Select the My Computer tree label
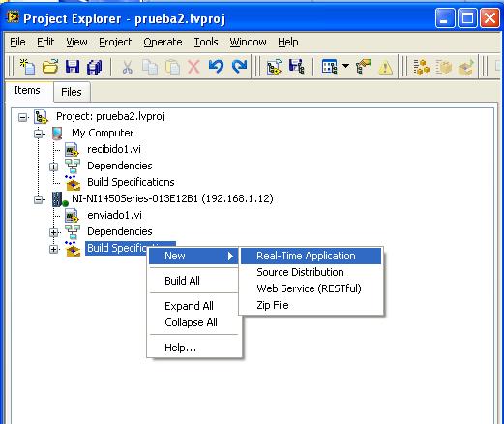This screenshot has width=504, height=424. point(103,133)
